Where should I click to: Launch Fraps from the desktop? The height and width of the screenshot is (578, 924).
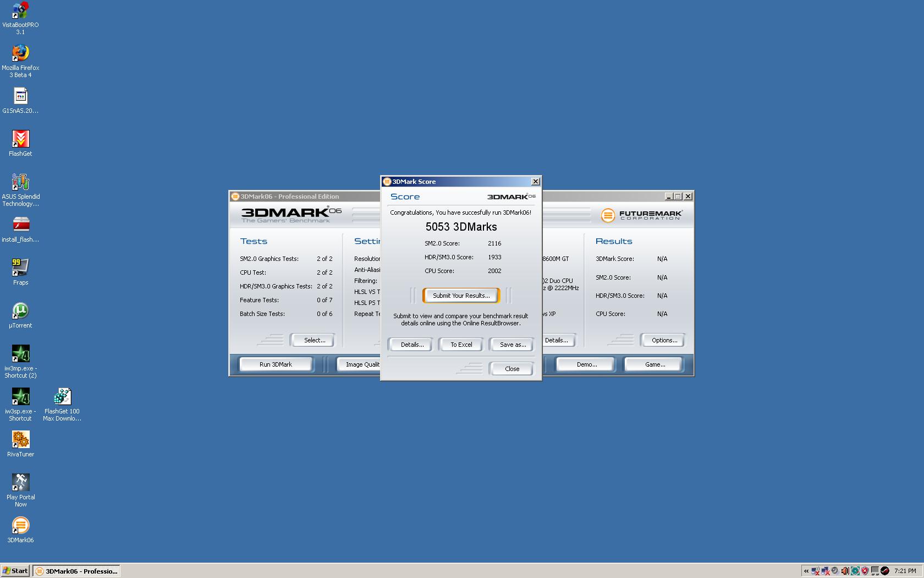[x=20, y=272]
